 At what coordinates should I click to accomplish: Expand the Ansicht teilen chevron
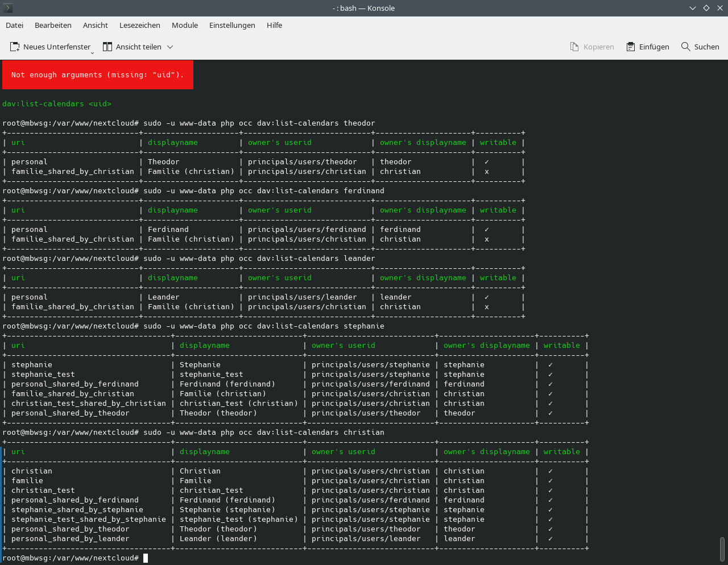pyautogui.click(x=170, y=47)
